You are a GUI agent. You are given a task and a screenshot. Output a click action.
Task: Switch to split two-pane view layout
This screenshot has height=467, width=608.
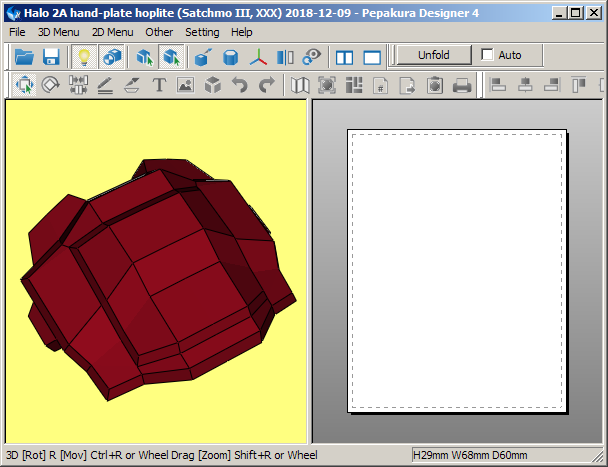[344, 57]
